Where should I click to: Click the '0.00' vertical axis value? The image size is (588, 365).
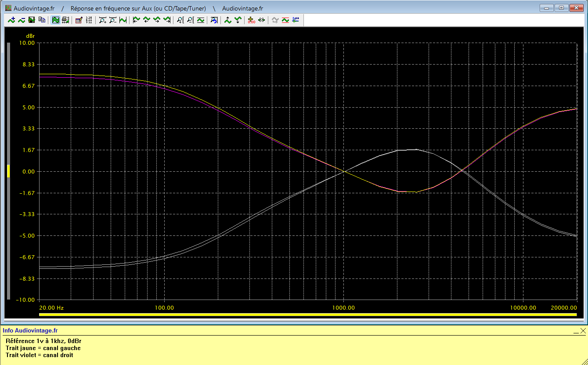coord(29,171)
